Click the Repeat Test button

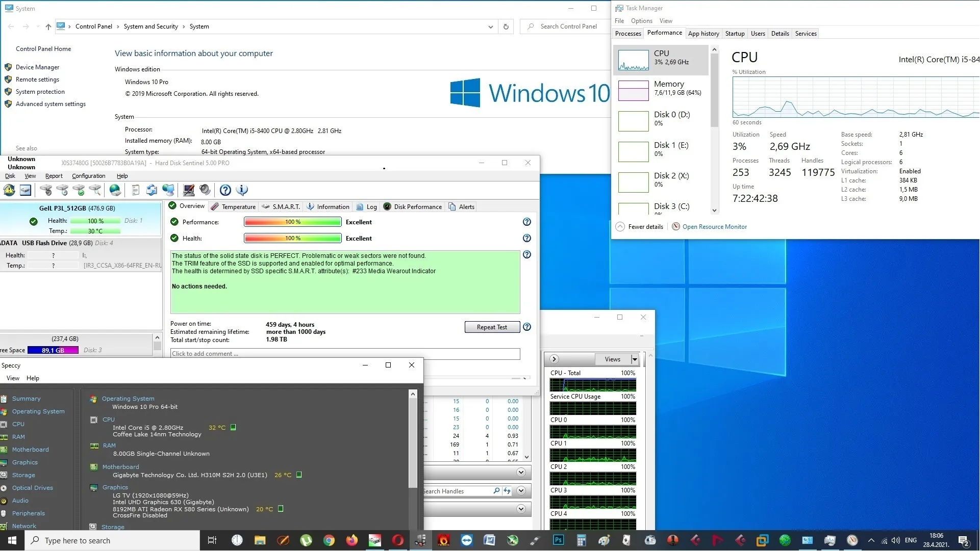pyautogui.click(x=492, y=327)
